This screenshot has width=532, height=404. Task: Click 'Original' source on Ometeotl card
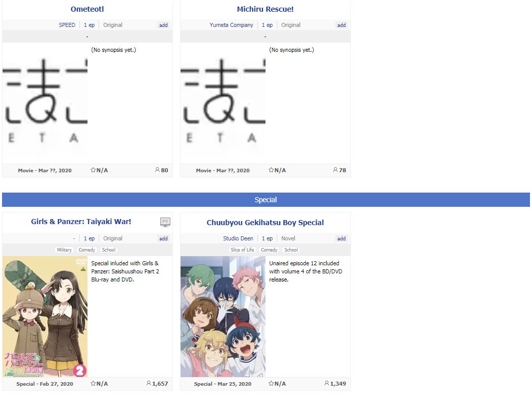tap(112, 25)
